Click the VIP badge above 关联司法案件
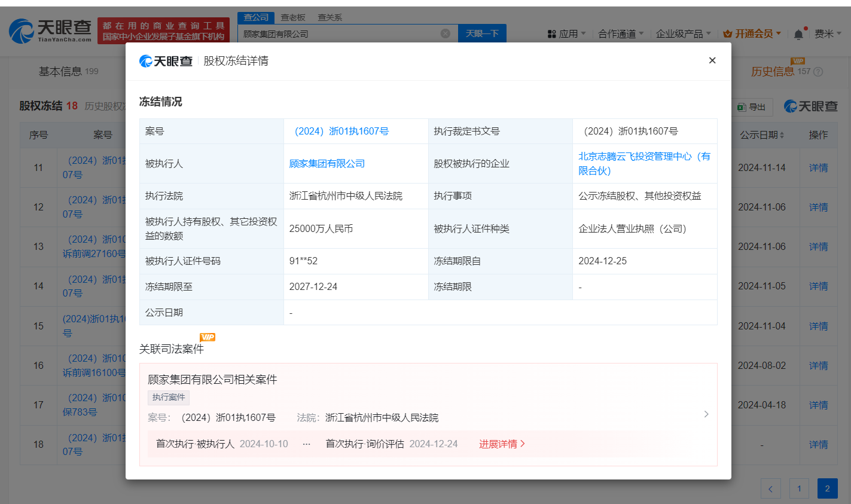This screenshot has height=504, width=851. click(207, 337)
